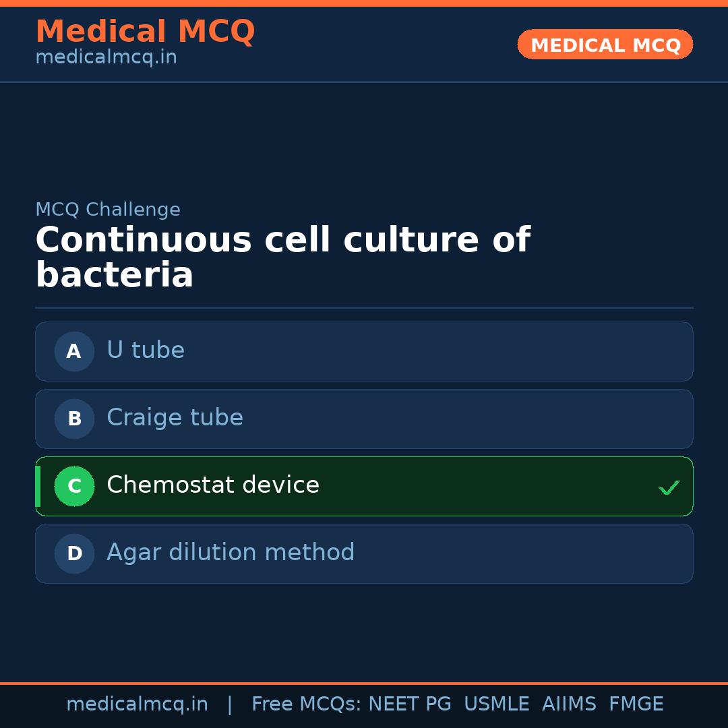This screenshot has height=728, width=728.
Task: Click the question heading about continuous cell culture
Action: point(282,257)
